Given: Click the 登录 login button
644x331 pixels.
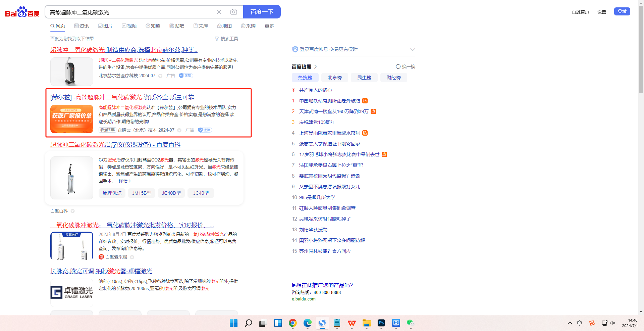Looking at the screenshot, I should point(622,11).
